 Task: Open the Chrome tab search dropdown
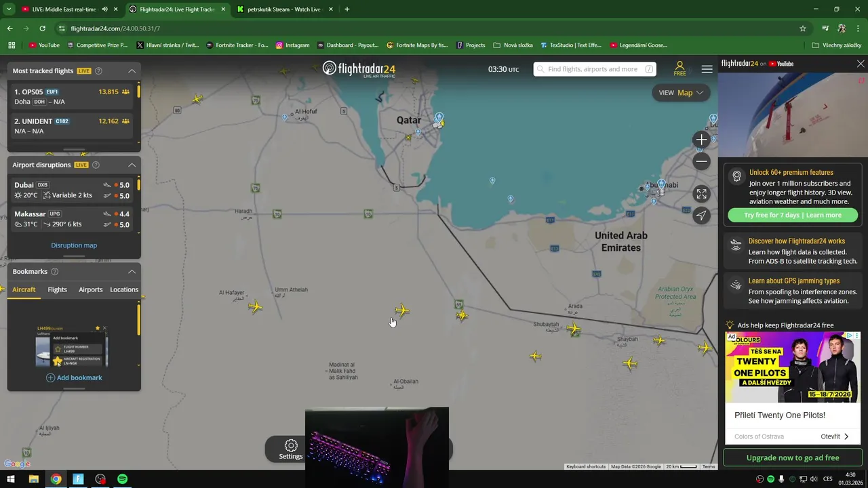click(9, 9)
